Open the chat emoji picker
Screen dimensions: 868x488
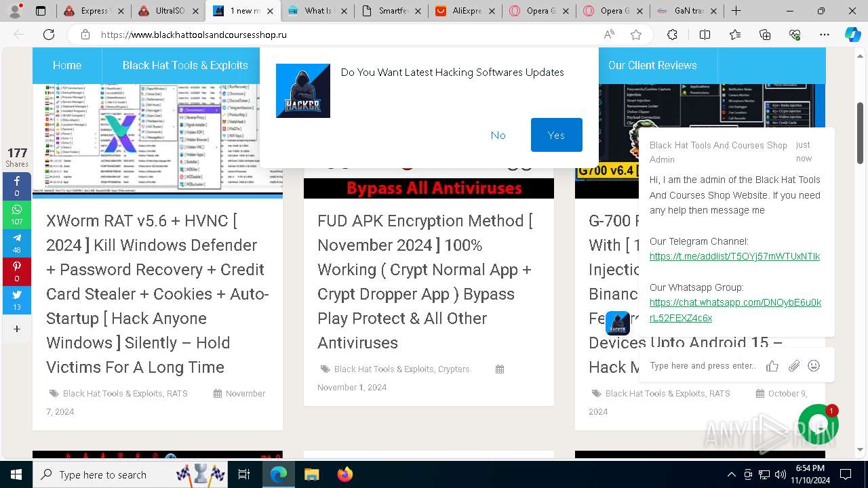[x=814, y=366]
